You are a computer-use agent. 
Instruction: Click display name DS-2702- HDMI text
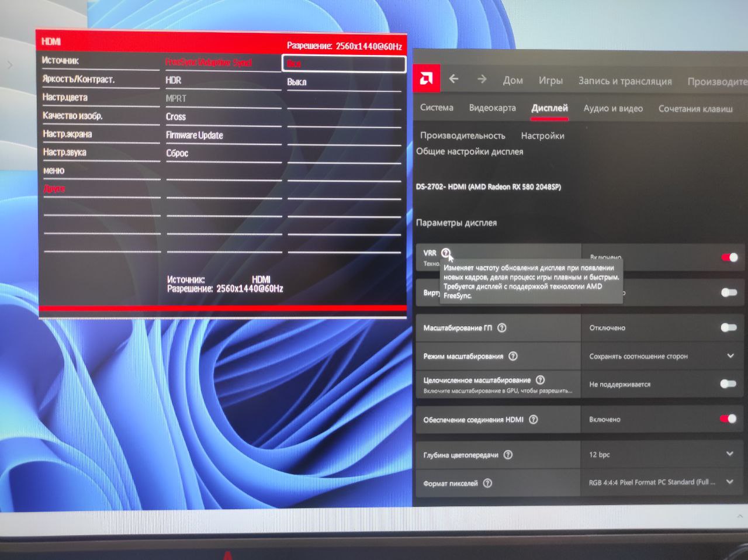pos(489,187)
